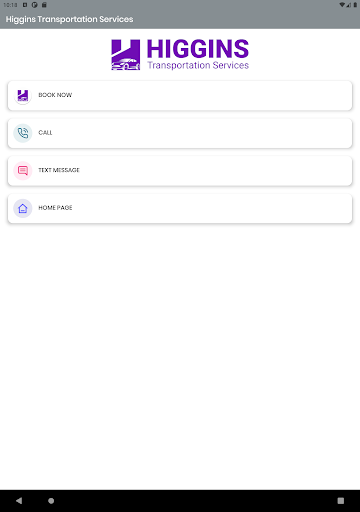Screen dimensions: 360x512
Task: Tap the phone handset icon
Action: (x=23, y=133)
